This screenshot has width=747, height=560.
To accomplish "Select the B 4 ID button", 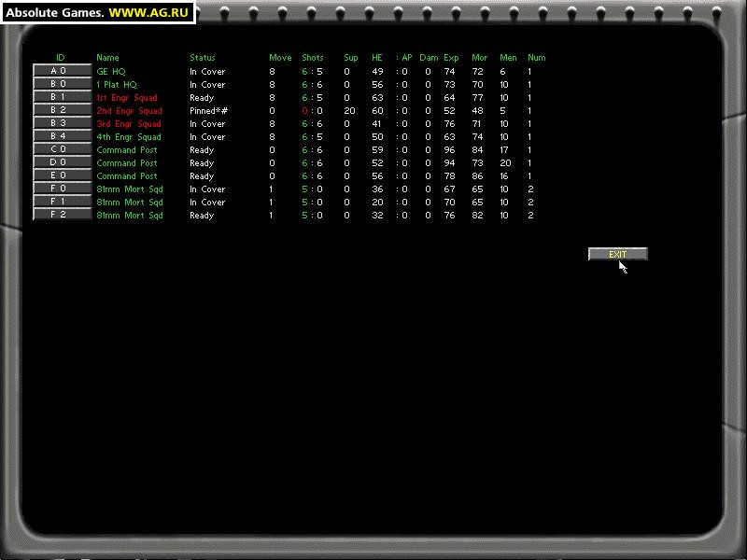I will [x=62, y=136].
